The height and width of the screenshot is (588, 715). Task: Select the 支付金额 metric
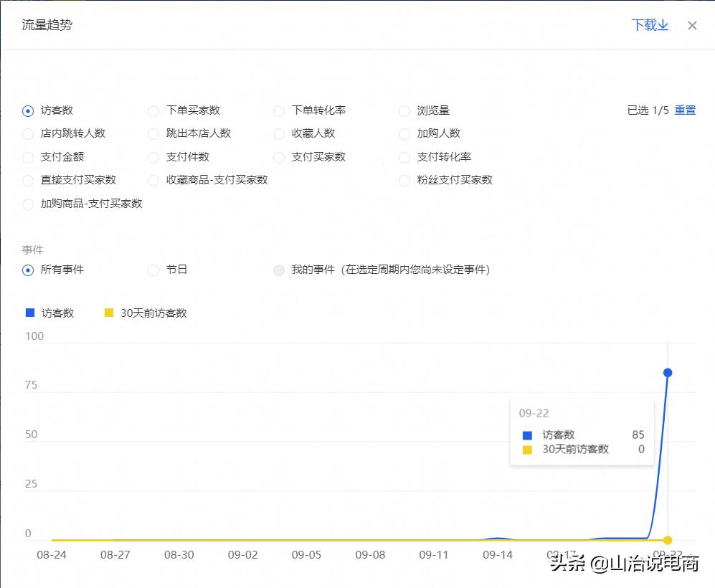28,157
